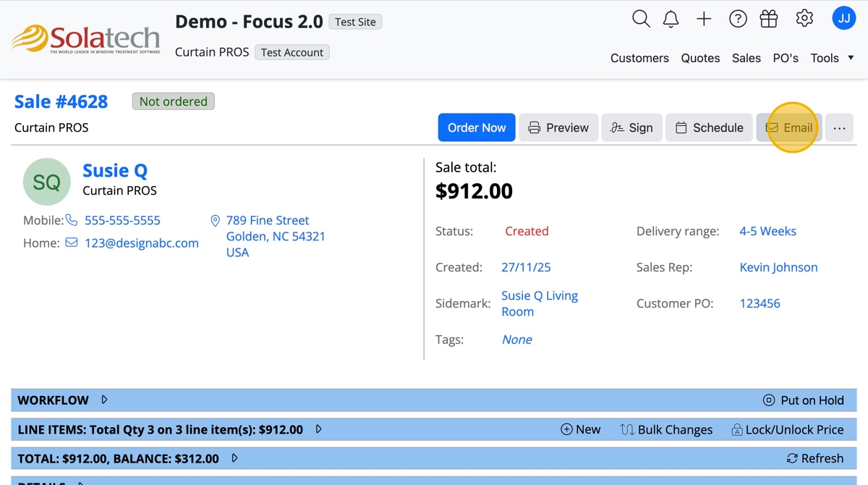Put the sale on hold
This screenshot has height=485, width=868.
click(804, 400)
